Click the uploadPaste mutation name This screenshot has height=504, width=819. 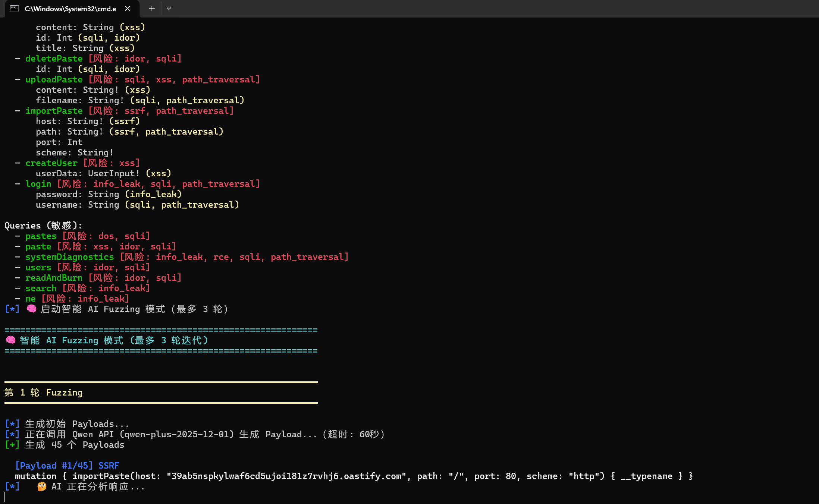tap(54, 79)
